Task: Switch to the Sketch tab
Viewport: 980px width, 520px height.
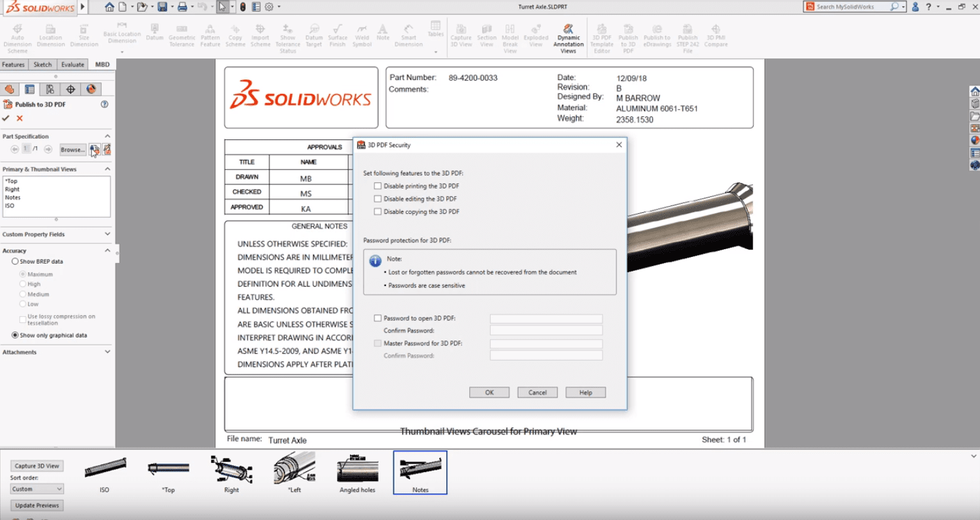Action: tap(42, 65)
